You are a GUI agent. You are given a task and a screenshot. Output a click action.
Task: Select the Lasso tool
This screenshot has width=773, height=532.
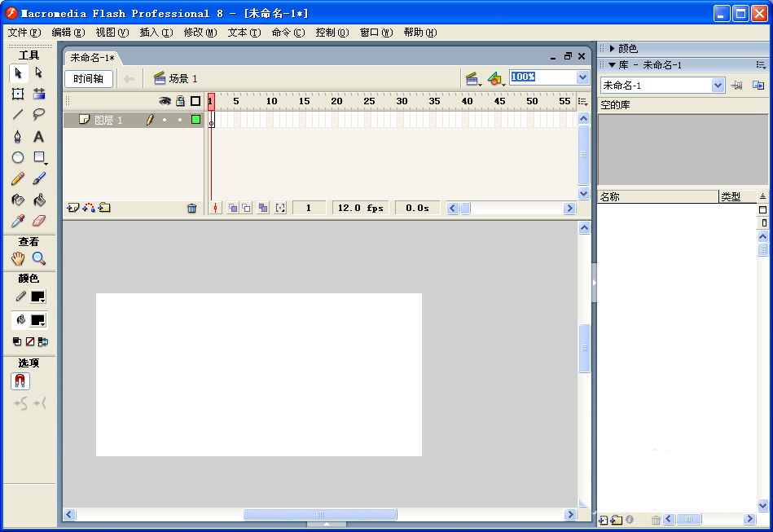(x=39, y=114)
